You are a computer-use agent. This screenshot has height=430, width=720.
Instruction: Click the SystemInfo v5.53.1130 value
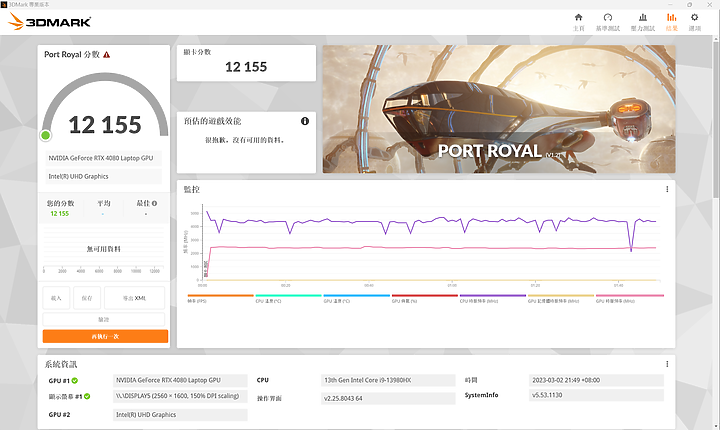[596, 395]
